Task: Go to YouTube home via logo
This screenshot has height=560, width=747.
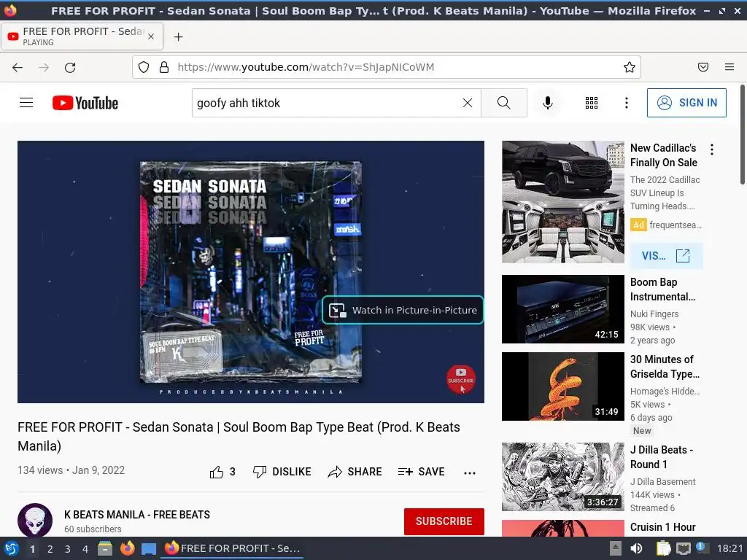Action: pos(85,103)
